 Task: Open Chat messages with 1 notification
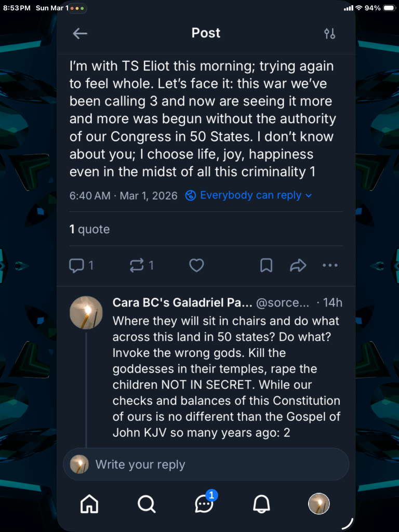click(204, 503)
